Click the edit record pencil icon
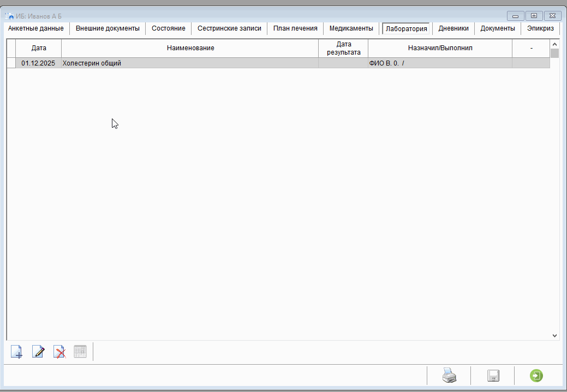 [x=38, y=352]
